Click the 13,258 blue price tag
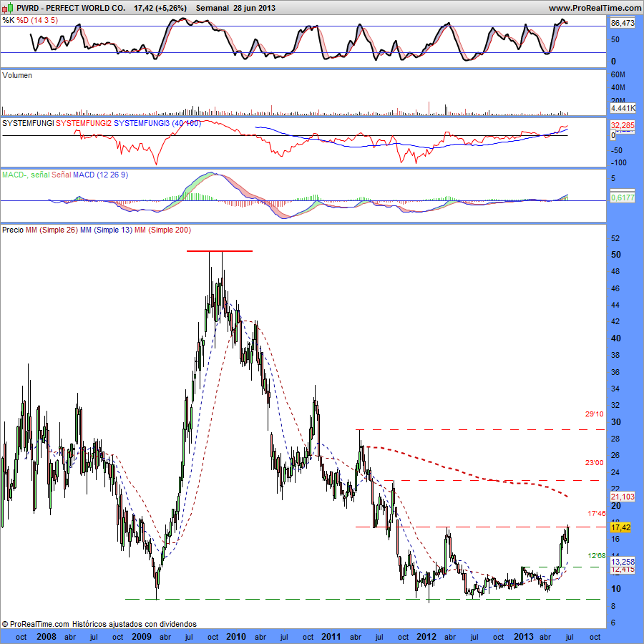The width and height of the screenshot is (644, 644). [623, 561]
